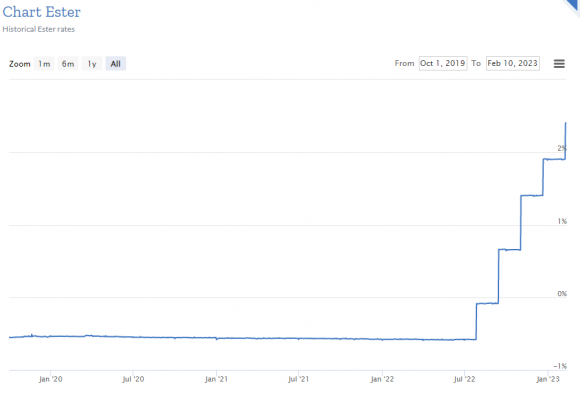The image size is (580, 399).
Task: Select the 6m zoom range
Action: coord(68,64)
